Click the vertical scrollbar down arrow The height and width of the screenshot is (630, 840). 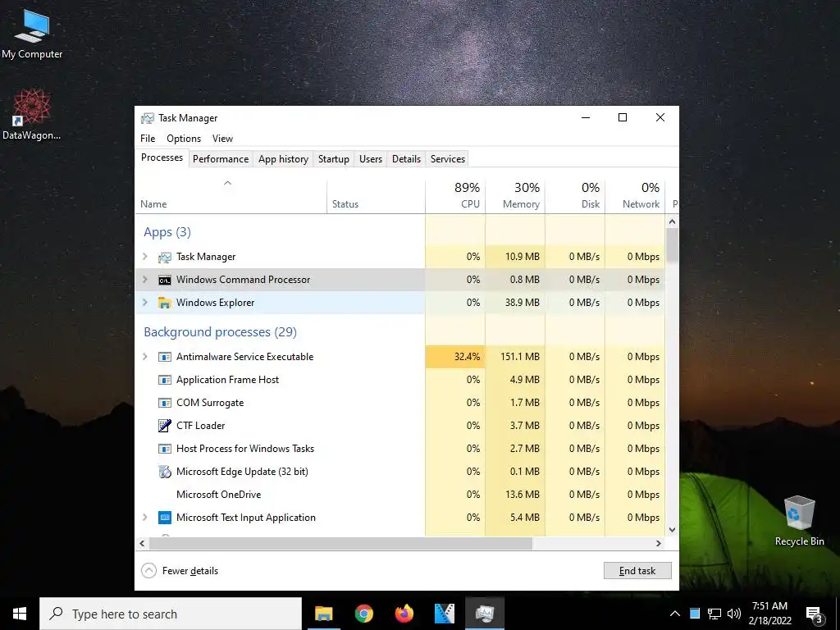pyautogui.click(x=673, y=530)
